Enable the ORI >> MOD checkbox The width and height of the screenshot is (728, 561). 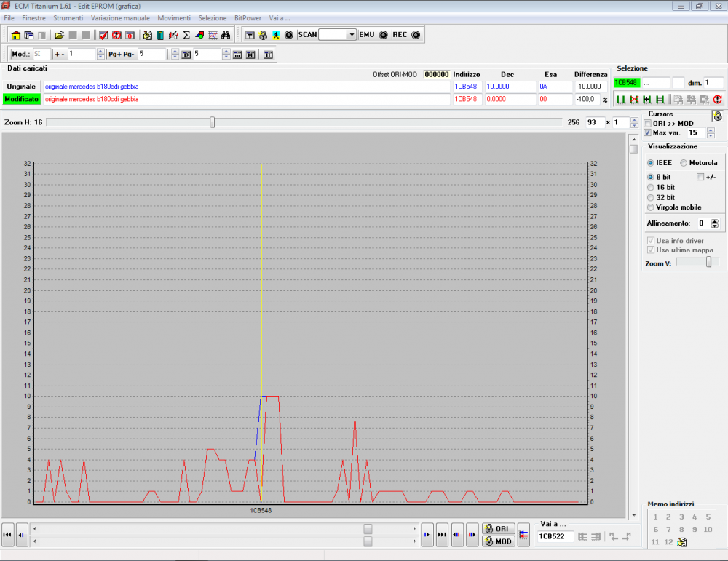648,124
